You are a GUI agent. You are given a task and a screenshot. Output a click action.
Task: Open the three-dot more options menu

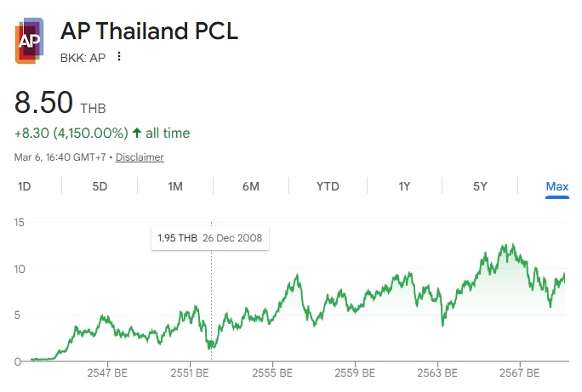tap(119, 57)
